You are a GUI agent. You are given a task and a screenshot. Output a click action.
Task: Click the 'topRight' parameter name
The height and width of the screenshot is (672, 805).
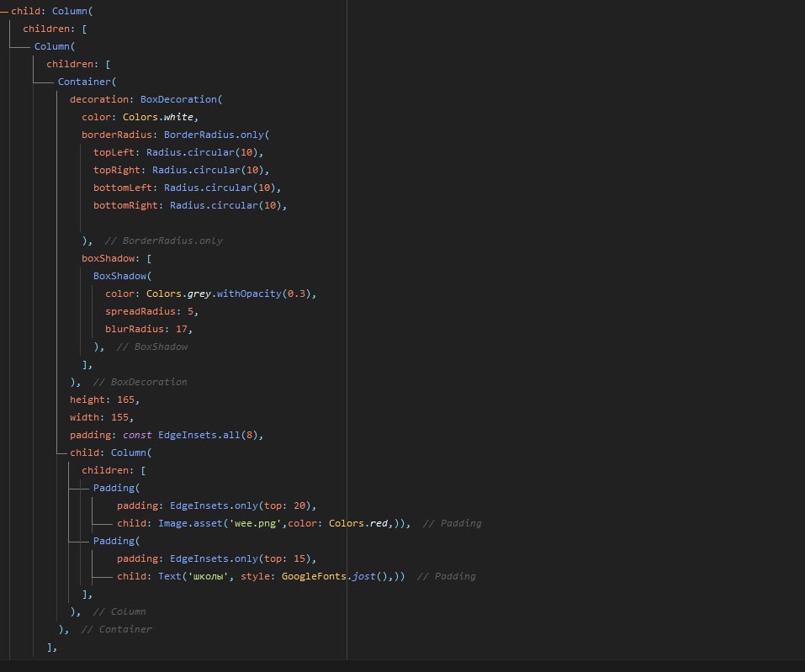[117, 170]
